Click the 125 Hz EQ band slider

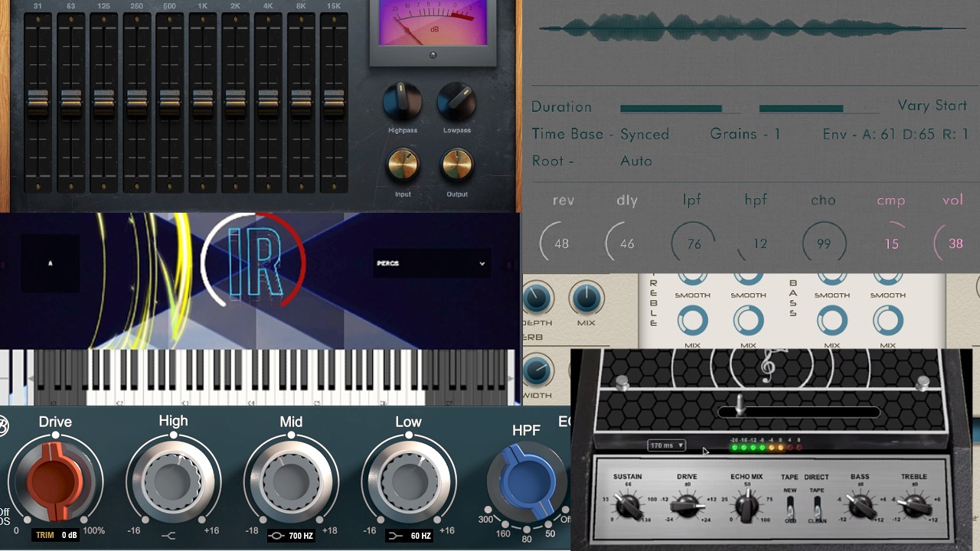click(x=104, y=103)
